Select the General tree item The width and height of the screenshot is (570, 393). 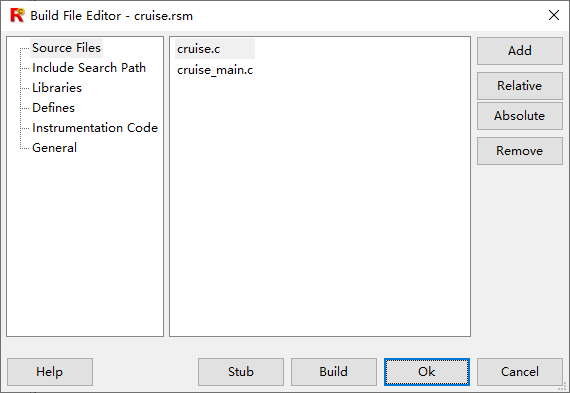coord(55,148)
